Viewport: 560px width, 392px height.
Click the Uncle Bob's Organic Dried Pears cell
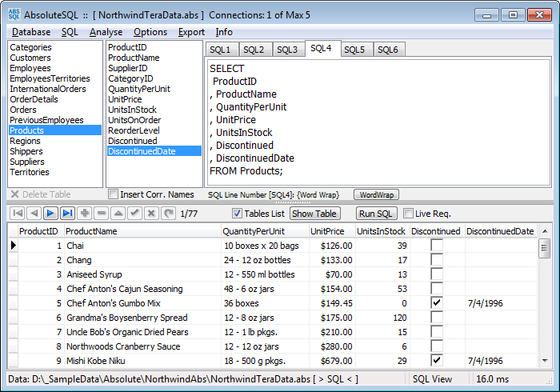coord(142,332)
